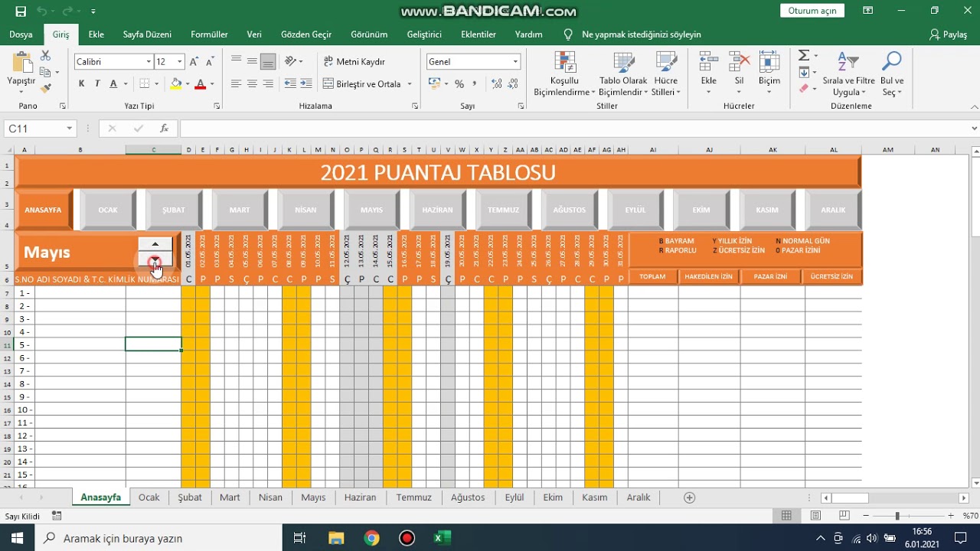Screen dimensions: 980x551
Task: Click Birleştir ve Ortala merge button
Action: click(x=363, y=83)
